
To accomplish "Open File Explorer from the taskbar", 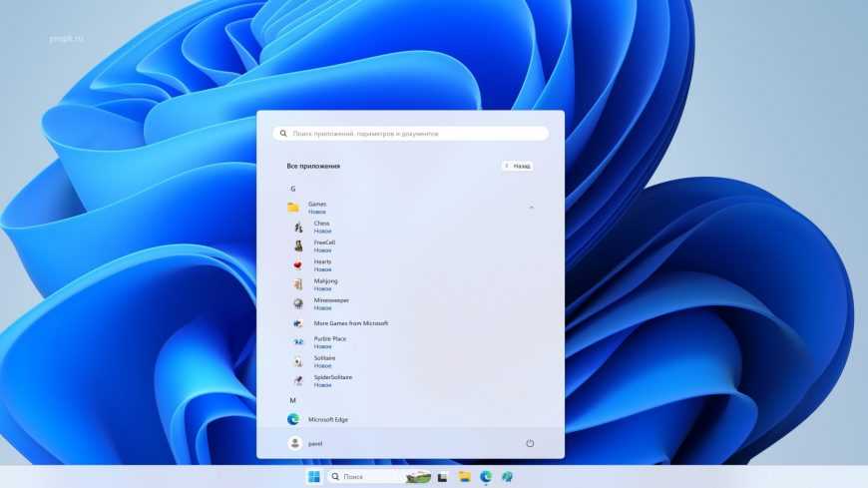I will pyautogui.click(x=465, y=476).
